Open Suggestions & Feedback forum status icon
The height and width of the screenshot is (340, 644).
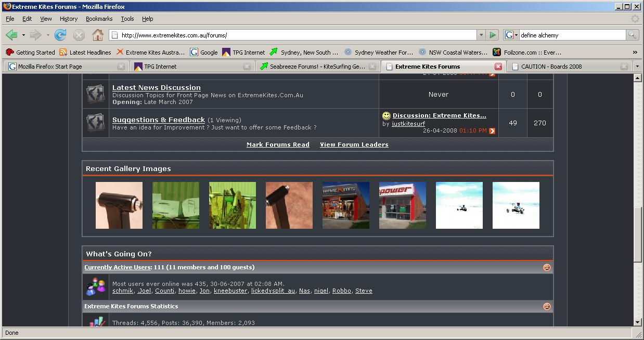point(96,123)
